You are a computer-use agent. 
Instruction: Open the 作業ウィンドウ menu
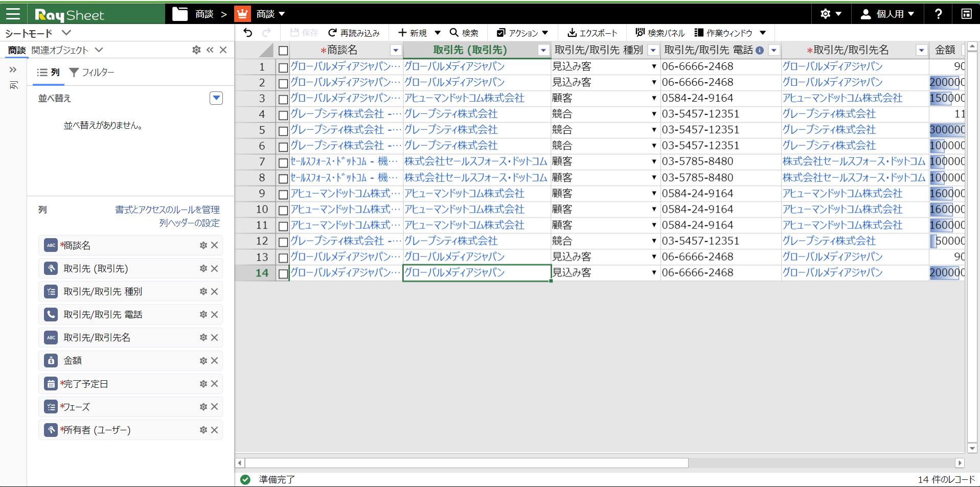point(730,33)
